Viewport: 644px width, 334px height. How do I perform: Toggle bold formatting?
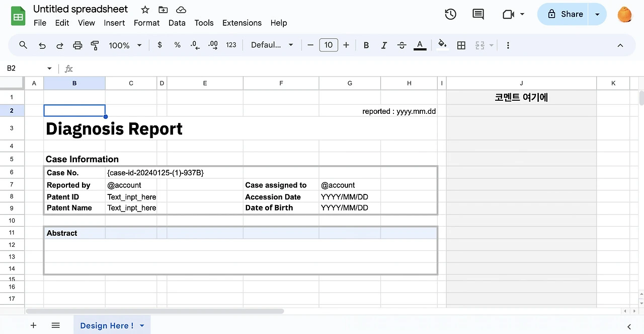click(x=366, y=45)
